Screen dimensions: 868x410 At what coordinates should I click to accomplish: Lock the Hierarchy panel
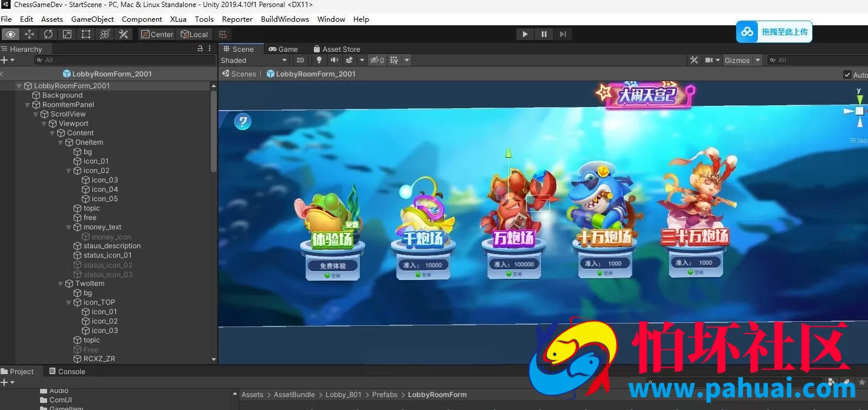coord(200,49)
